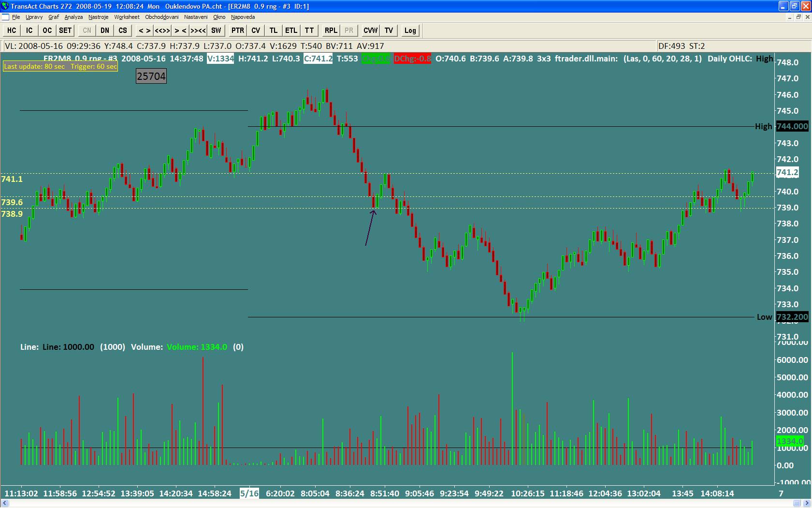Screen dimensions: 812x508
Task: Open the Analyza menu
Action: click(x=73, y=17)
